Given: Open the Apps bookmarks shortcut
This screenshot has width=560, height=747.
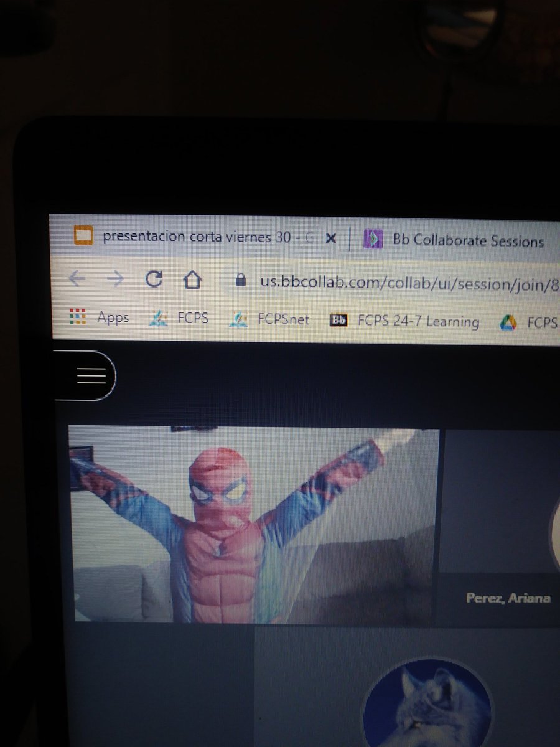Looking at the screenshot, I should click(x=98, y=318).
